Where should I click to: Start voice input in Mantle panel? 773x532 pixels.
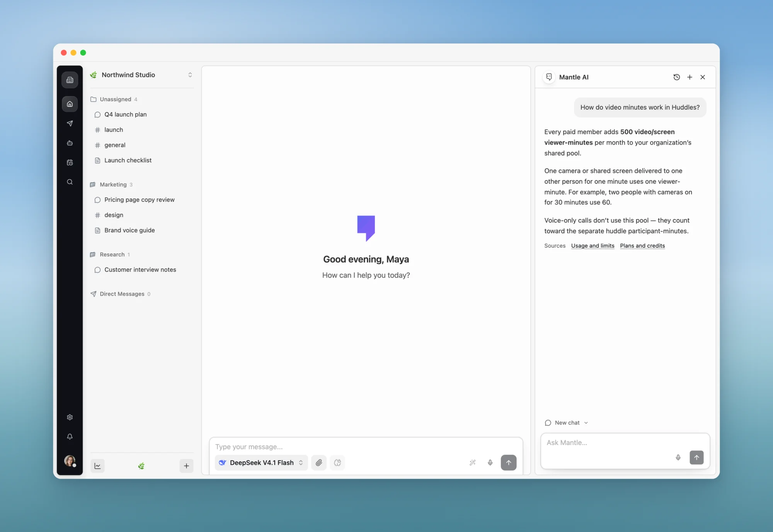(678, 457)
